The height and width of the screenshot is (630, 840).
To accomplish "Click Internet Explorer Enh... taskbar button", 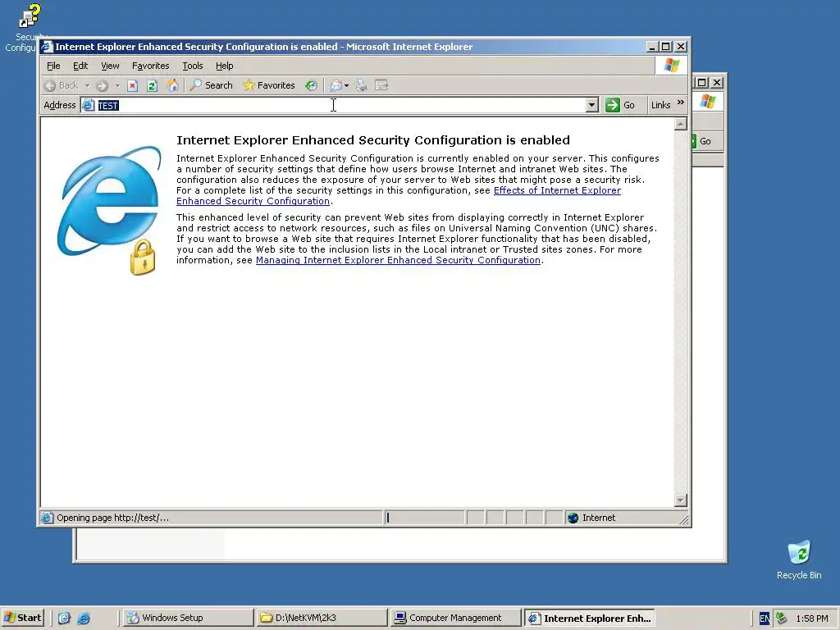I will [x=589, y=618].
